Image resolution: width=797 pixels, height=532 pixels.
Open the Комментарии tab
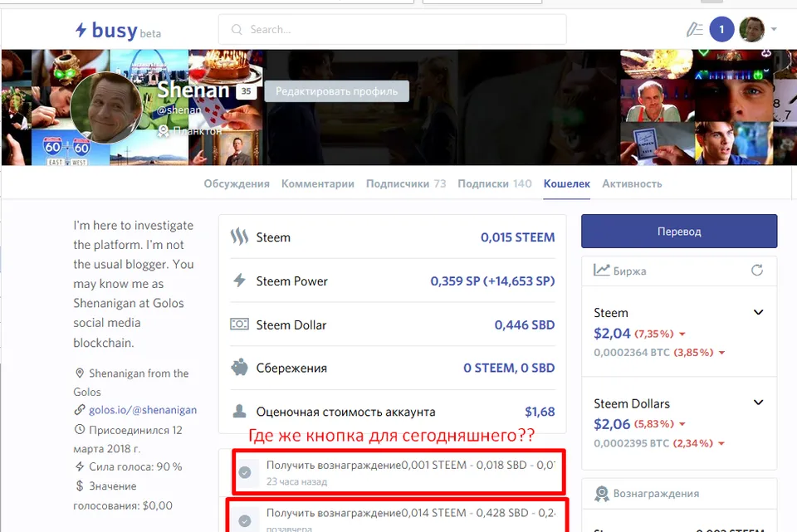[x=318, y=184]
